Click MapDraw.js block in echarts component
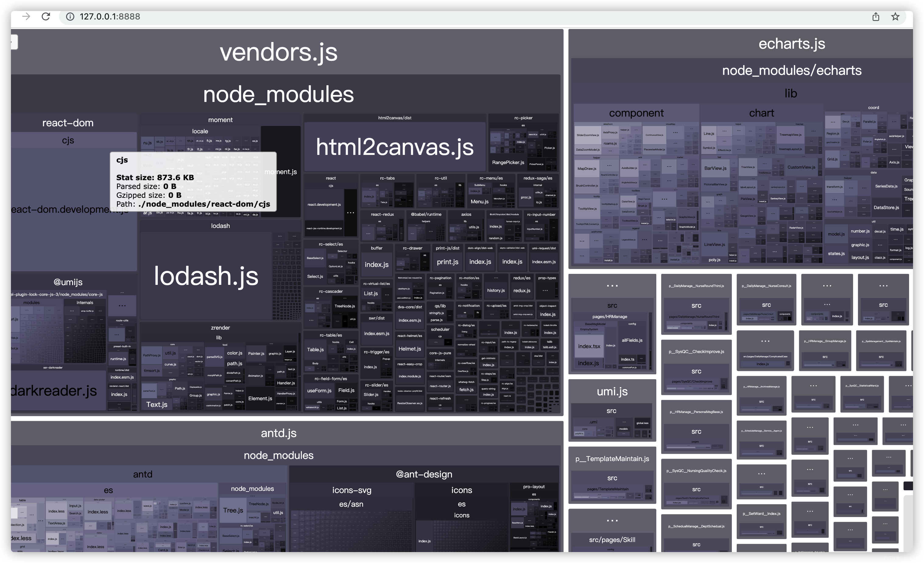 pos(587,169)
